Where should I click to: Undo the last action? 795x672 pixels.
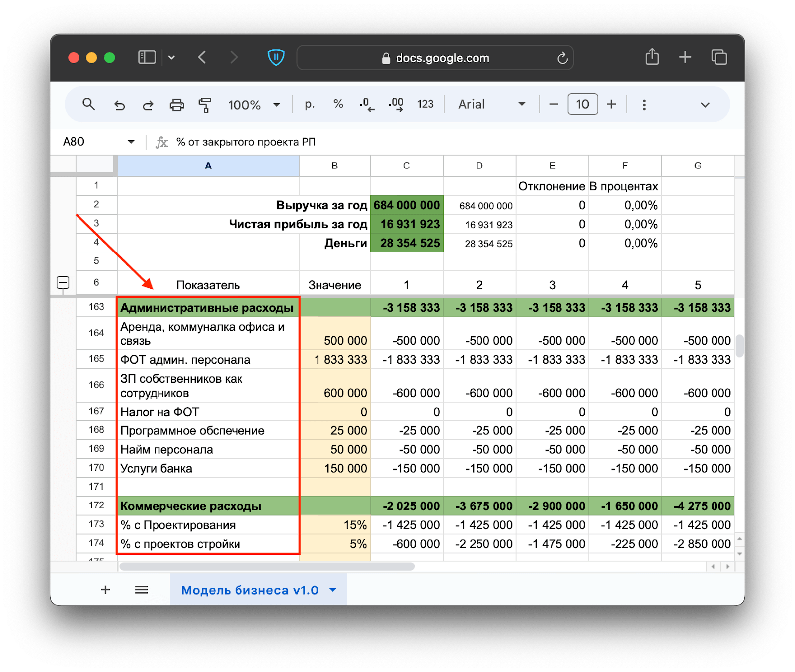click(x=119, y=105)
